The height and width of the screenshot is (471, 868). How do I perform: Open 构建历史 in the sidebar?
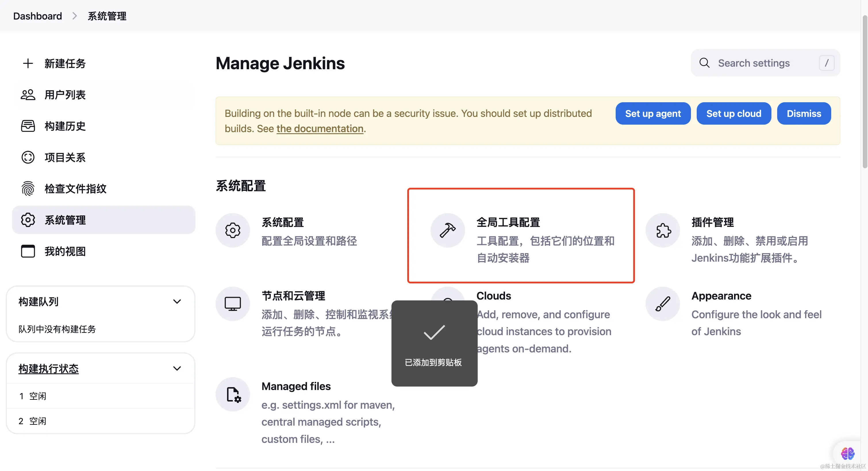click(x=104, y=126)
